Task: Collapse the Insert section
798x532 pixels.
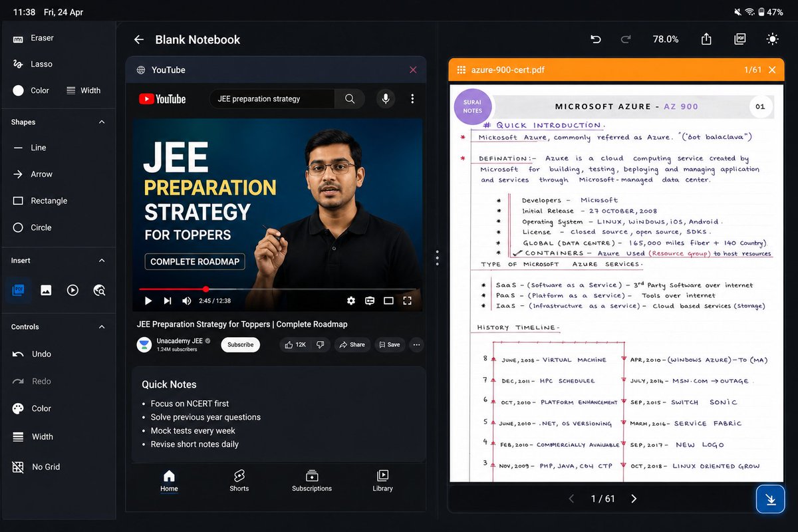Action: point(102,261)
